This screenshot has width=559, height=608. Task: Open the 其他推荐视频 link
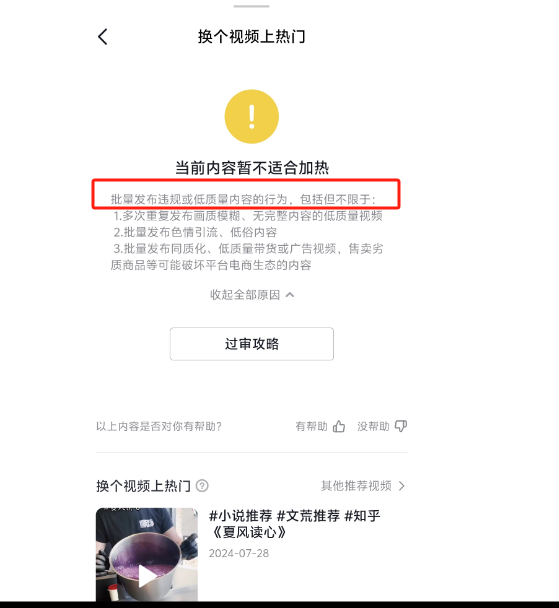356,486
